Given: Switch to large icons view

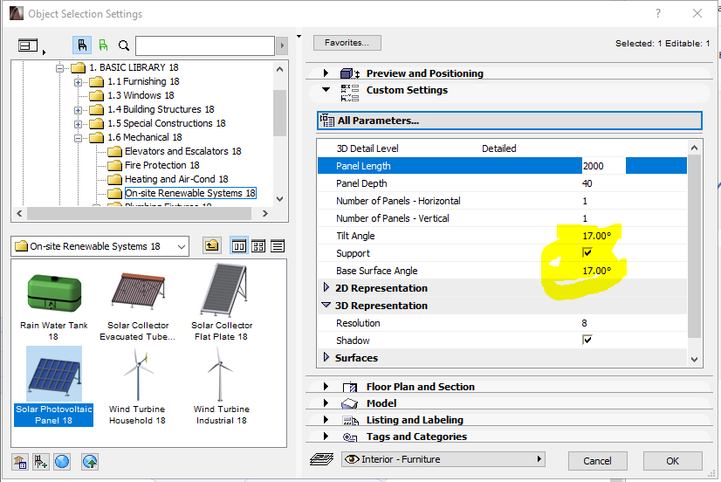Looking at the screenshot, I should [x=239, y=246].
